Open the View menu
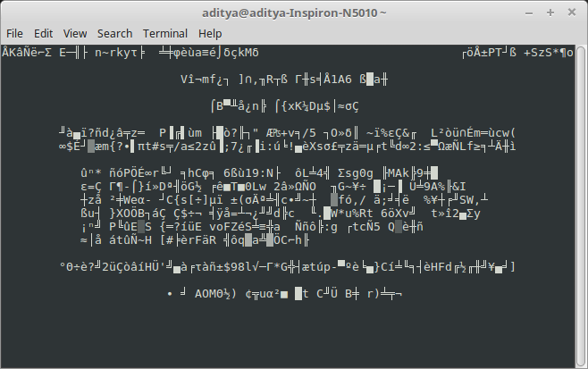This screenshot has height=369, width=588. coord(75,33)
